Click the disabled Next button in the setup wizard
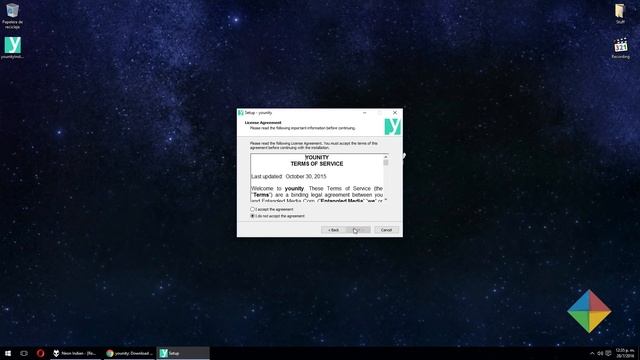The width and height of the screenshot is (640, 360). 358,230
